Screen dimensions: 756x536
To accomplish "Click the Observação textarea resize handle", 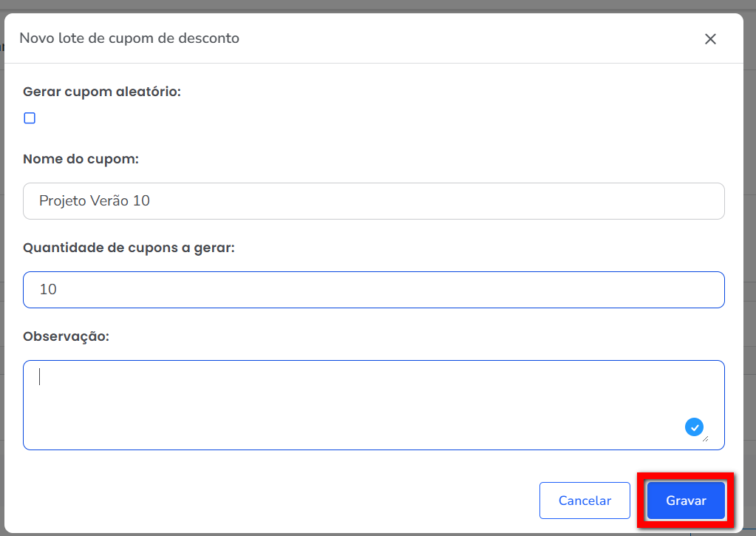I will [x=704, y=438].
